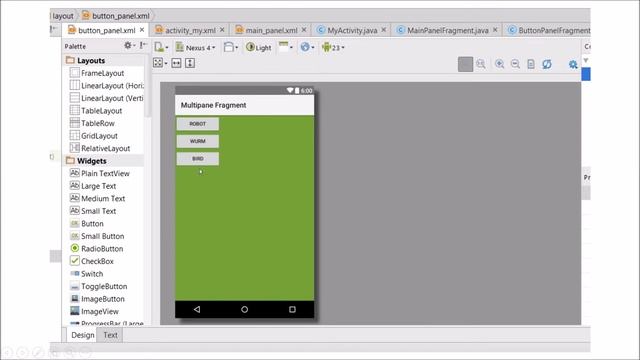
Task: Select Plain TextView widget
Action: tap(100, 173)
